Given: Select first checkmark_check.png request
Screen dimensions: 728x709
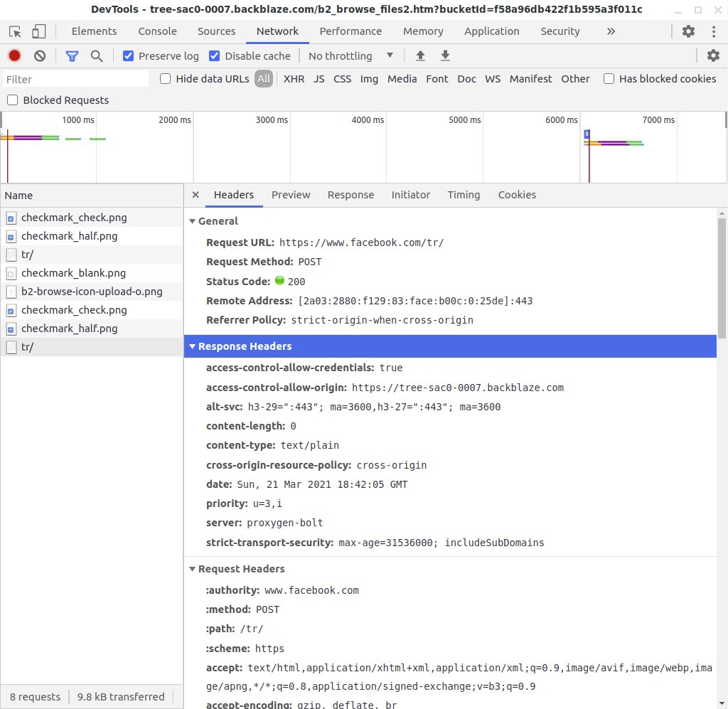Looking at the screenshot, I should tap(92, 218).
